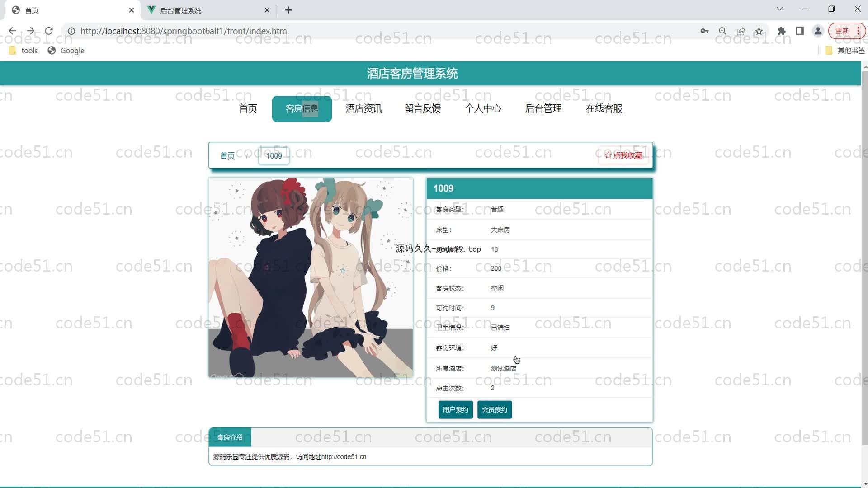Click the 测试酒店 hotel name value
Viewport: 868px width, 488px height.
[x=503, y=369]
